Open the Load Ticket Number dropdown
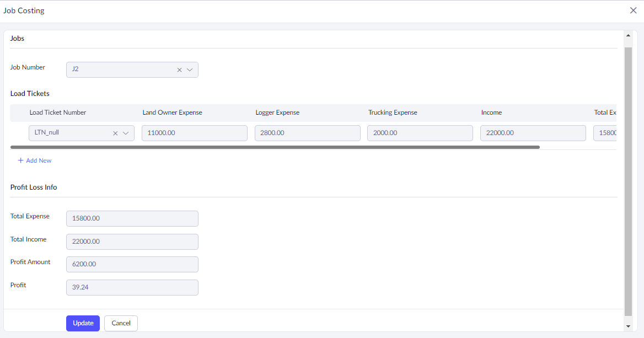Viewport: 644px width, 338px height. tap(126, 133)
